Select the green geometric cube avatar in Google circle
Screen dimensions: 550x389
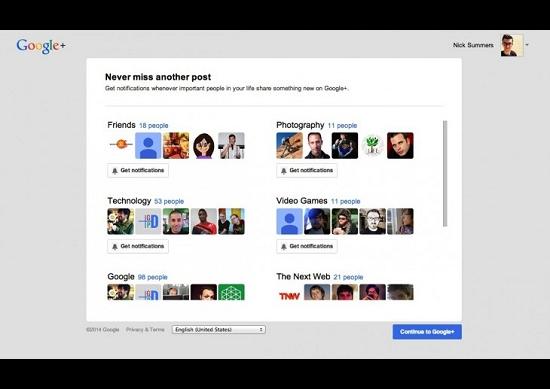coord(232,292)
